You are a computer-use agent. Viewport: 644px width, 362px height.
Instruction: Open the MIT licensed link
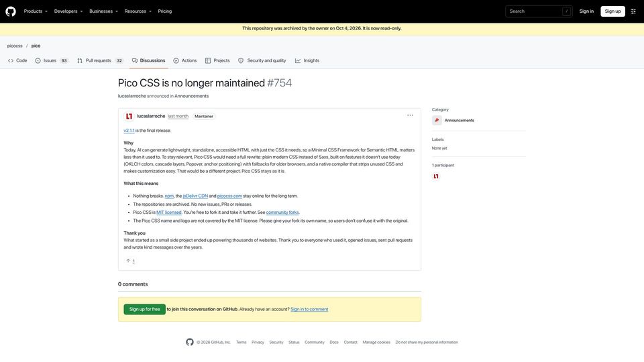(169, 213)
